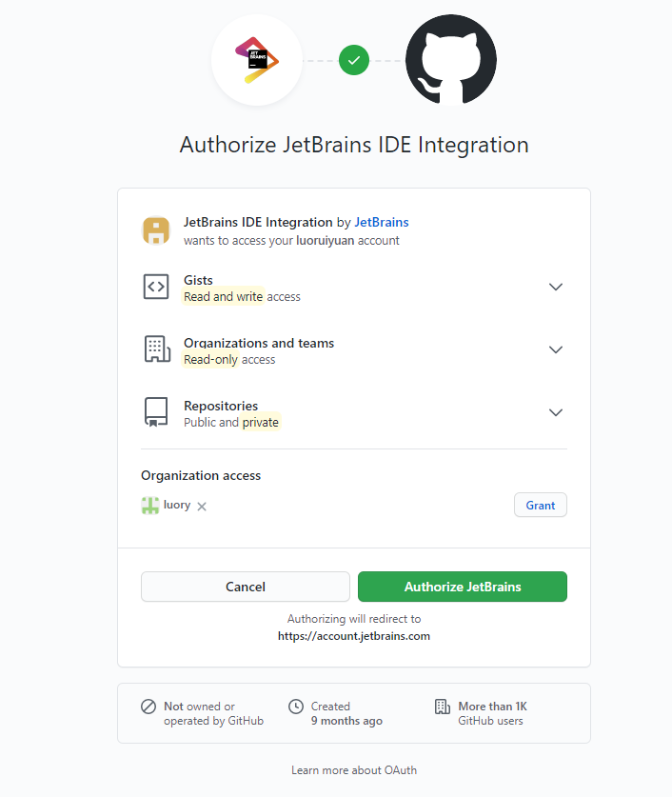Click the Not owned by GitHub icon
Image resolution: width=672 pixels, height=797 pixels.
pos(148,707)
